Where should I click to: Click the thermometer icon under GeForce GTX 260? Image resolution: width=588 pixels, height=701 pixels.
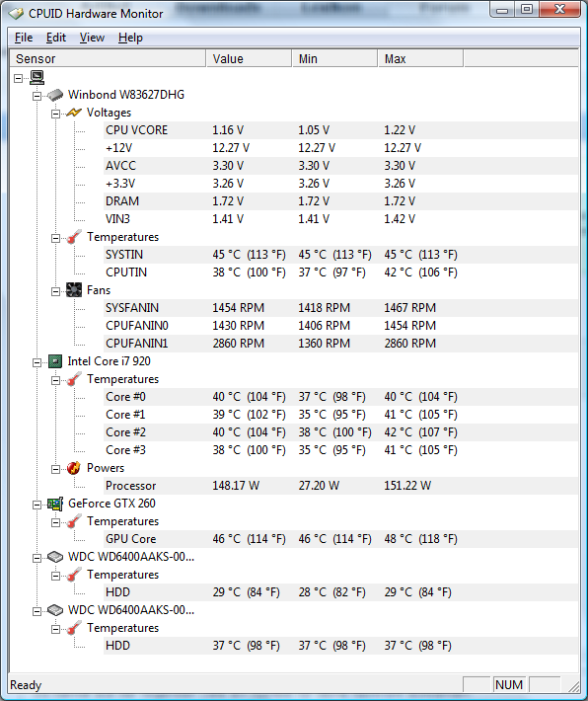click(74, 521)
